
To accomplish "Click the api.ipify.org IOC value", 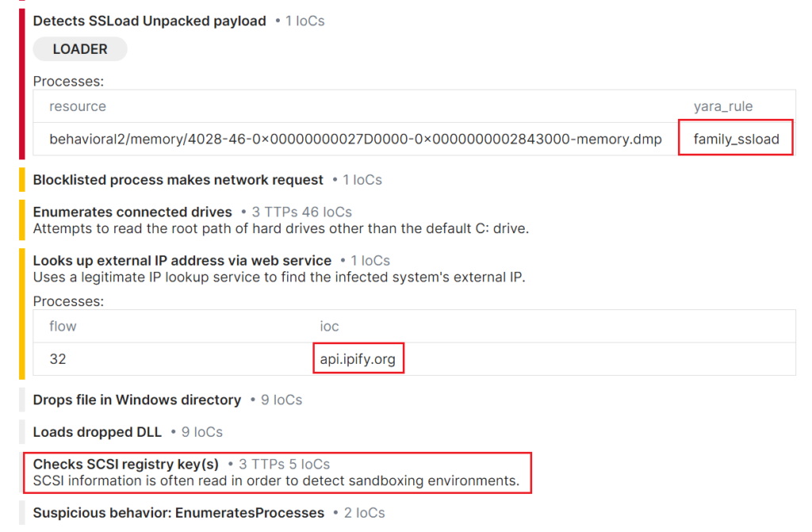I will pyautogui.click(x=358, y=359).
